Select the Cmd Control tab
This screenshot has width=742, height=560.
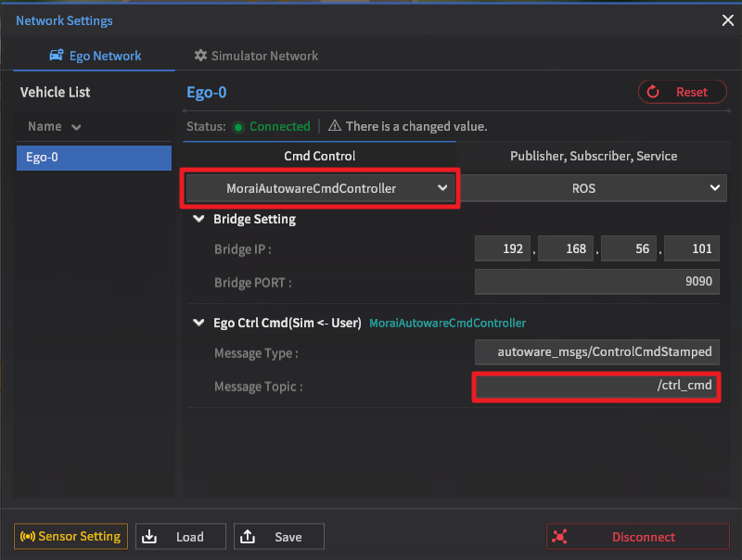pos(319,156)
